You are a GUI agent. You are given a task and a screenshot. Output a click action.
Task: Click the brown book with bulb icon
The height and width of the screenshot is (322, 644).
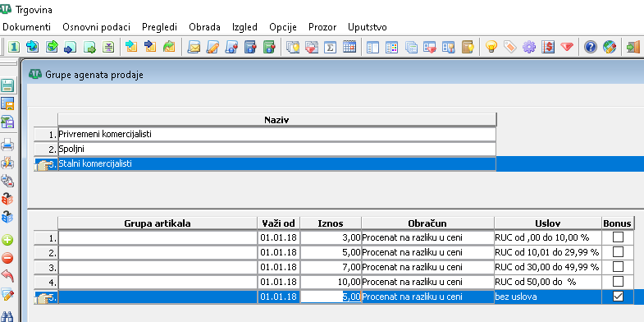tap(468, 47)
